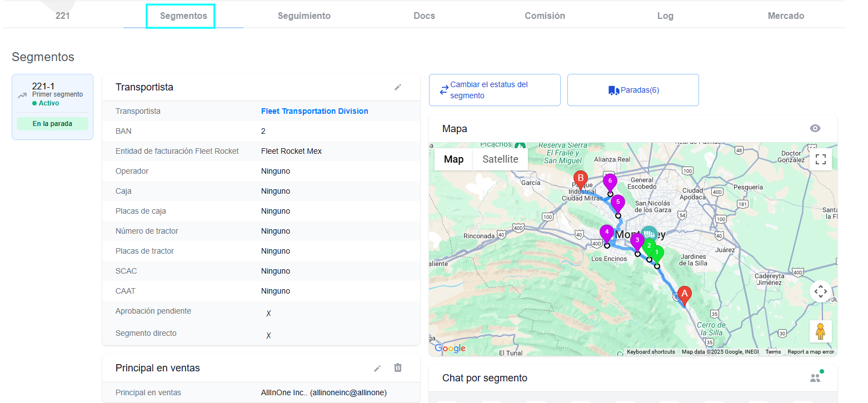Select the 221-1 segment card
This screenshot has height=403, width=868.
pos(52,107)
